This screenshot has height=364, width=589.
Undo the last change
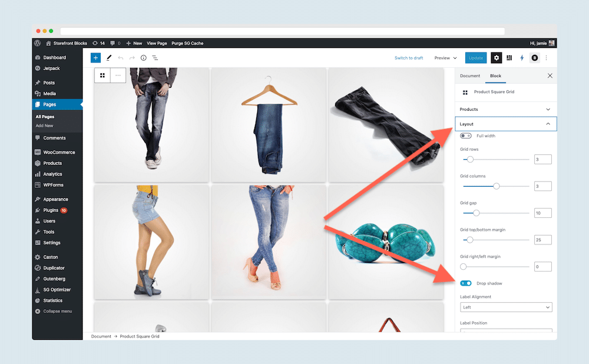121,58
